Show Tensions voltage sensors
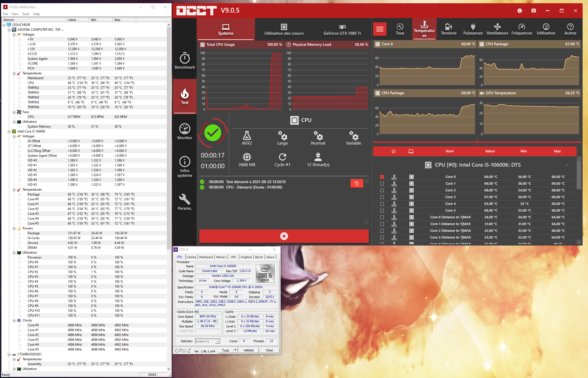Viewport: 588px width, 378px height. (x=448, y=29)
